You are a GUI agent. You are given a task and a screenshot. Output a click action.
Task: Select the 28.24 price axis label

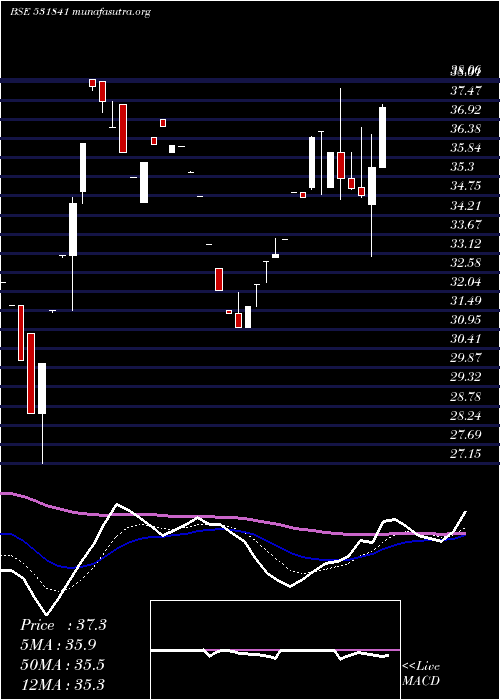pos(466,416)
